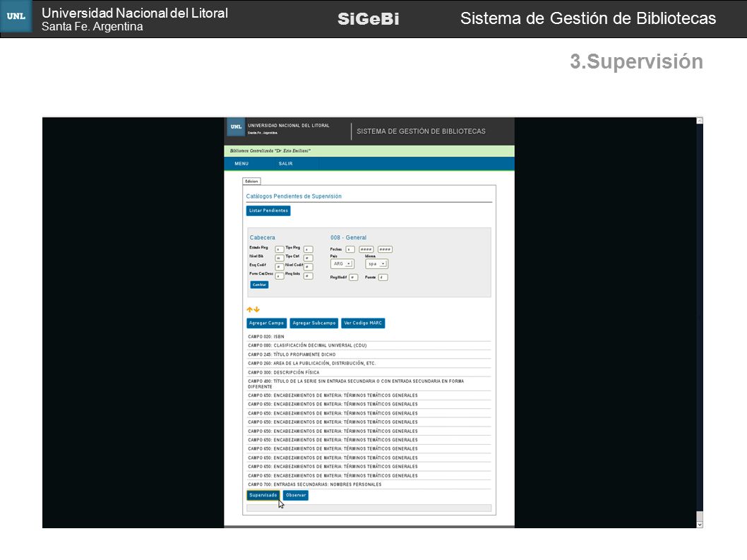
Task: Click the Ver Codigo MARC button
Action: [363, 323]
